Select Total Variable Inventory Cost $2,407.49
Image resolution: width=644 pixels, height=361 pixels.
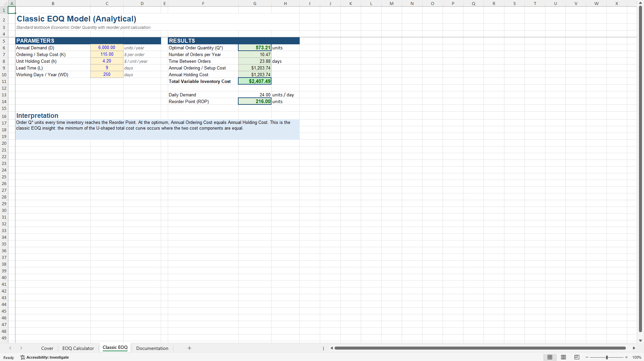[255, 81]
